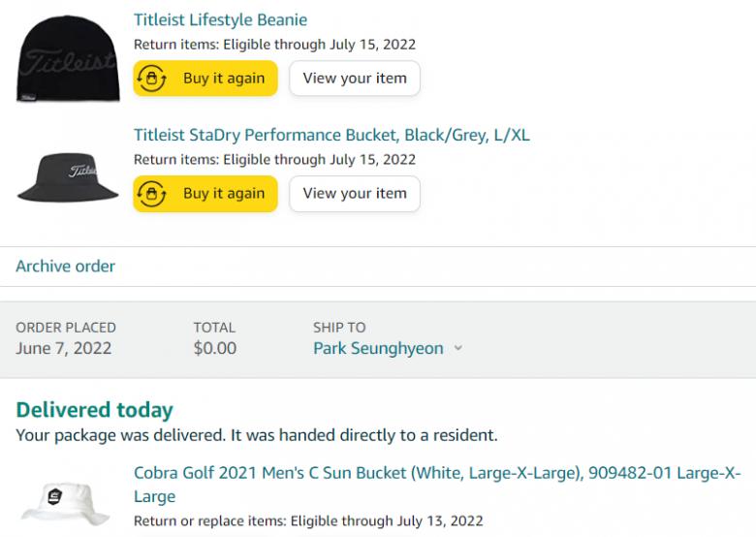Click the Delivered today status heading
This screenshot has height=537, width=756.
coord(95,410)
